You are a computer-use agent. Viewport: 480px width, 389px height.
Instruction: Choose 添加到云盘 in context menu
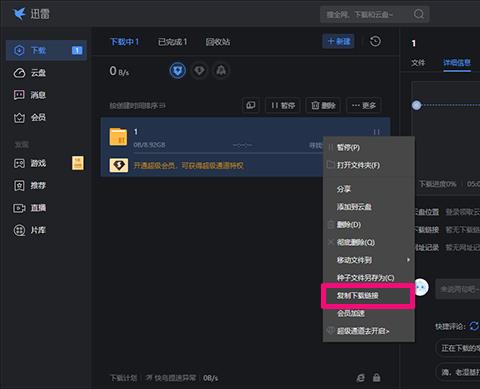click(369, 207)
